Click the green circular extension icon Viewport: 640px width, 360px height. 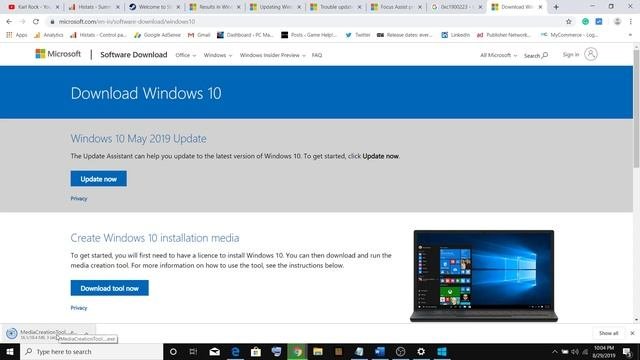click(585, 22)
